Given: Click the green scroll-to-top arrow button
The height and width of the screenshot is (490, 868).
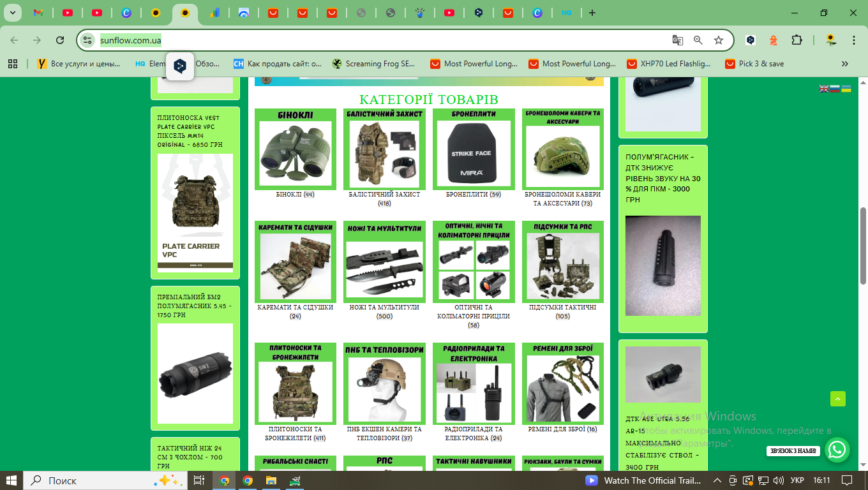Looking at the screenshot, I should click(838, 399).
